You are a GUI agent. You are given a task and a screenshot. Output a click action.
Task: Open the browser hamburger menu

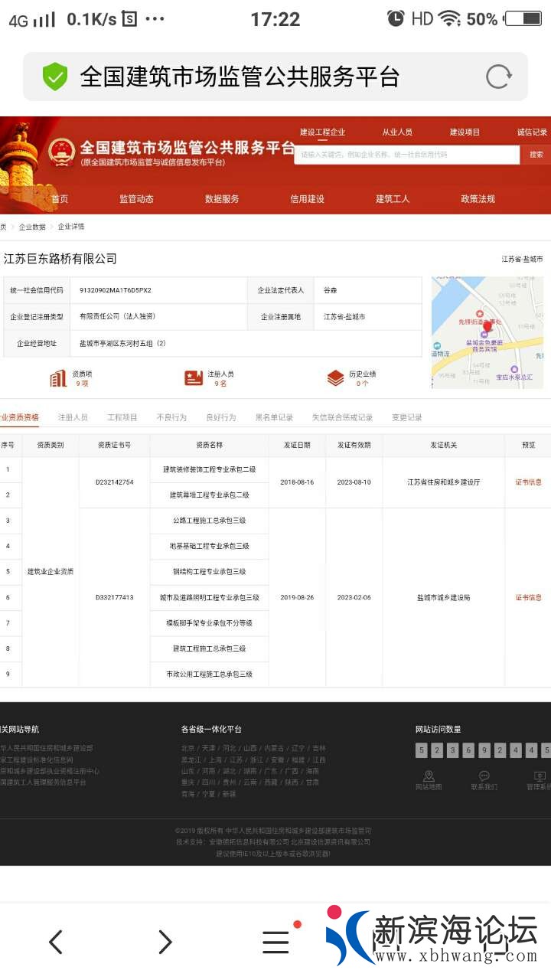(275, 942)
